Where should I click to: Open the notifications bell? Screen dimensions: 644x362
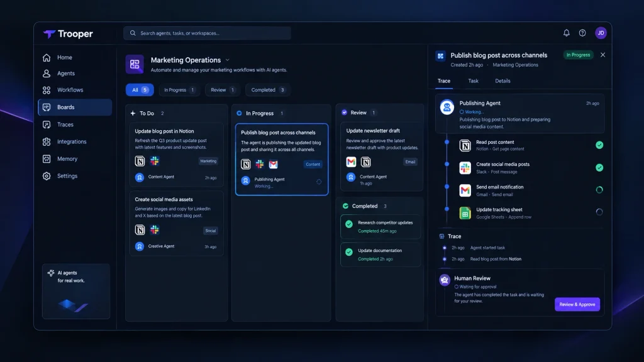[x=567, y=33]
